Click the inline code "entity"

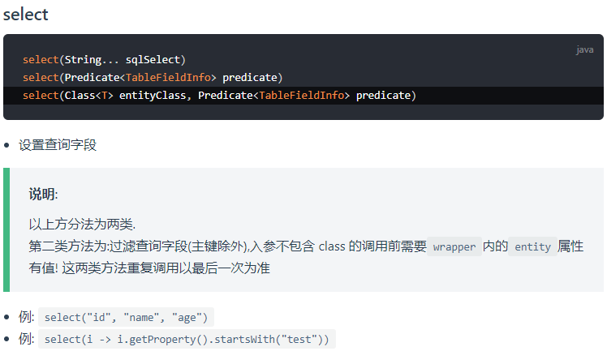click(532, 246)
